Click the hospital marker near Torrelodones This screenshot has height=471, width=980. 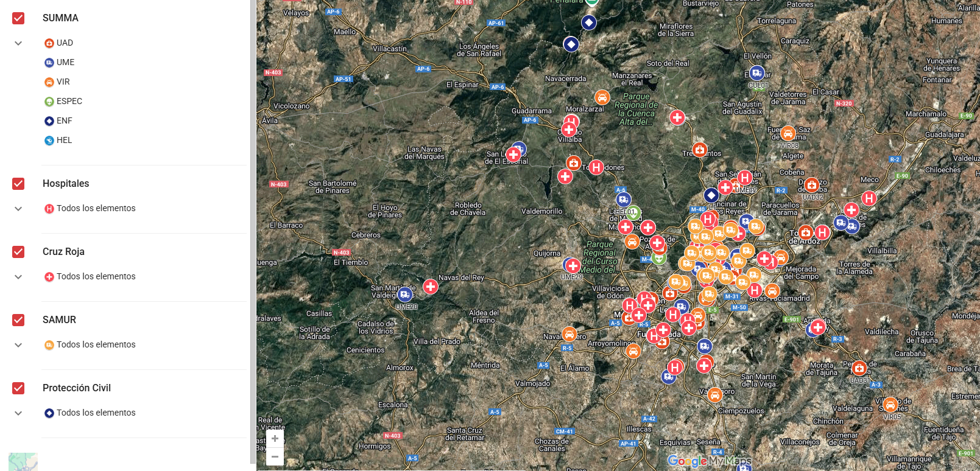click(x=596, y=167)
